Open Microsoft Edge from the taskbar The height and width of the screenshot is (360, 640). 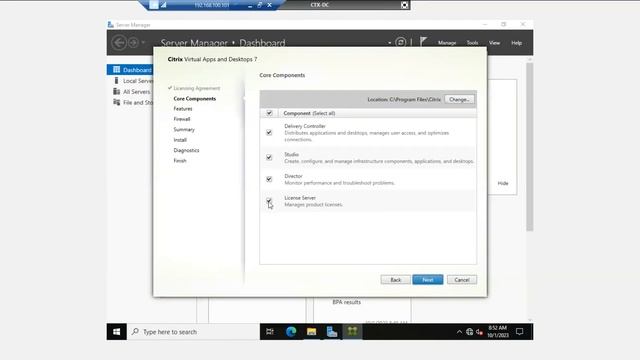291,332
